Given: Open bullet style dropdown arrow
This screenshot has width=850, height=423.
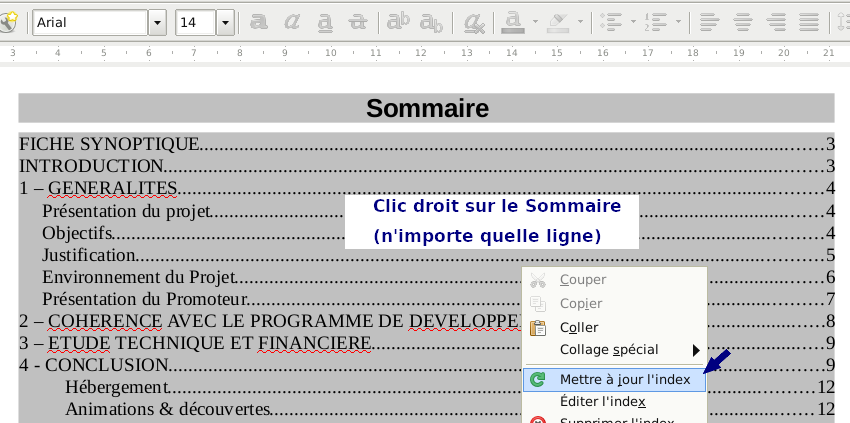Looking at the screenshot, I should 633,22.
